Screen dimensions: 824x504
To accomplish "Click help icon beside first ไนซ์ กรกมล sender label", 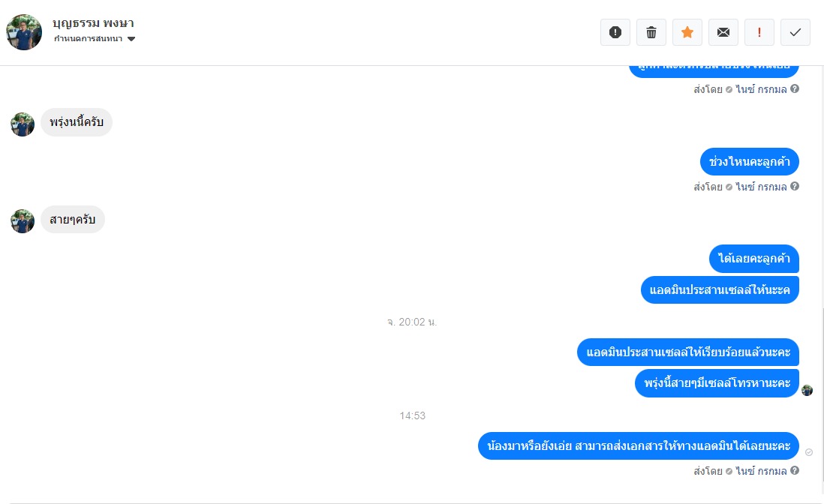I will click(795, 88).
